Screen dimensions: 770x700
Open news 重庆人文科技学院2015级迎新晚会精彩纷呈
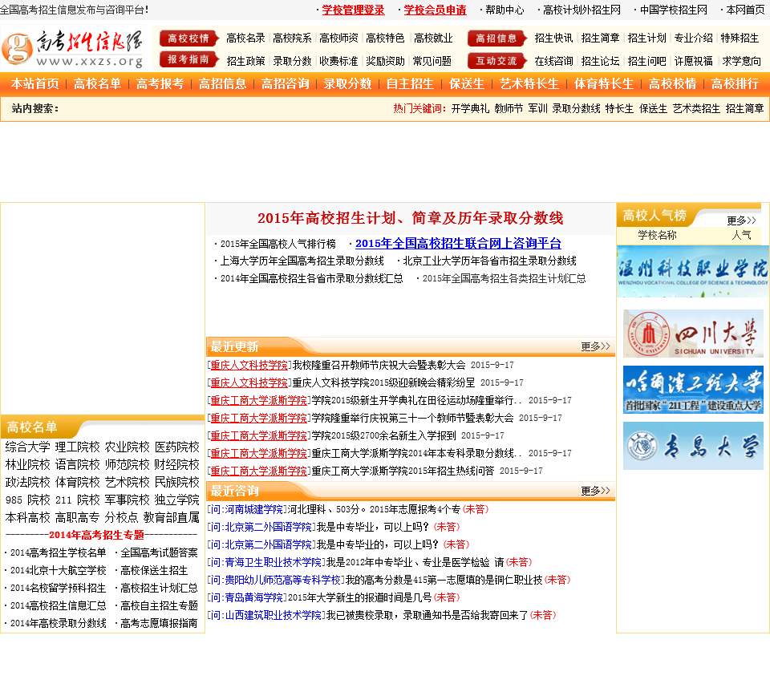point(383,383)
